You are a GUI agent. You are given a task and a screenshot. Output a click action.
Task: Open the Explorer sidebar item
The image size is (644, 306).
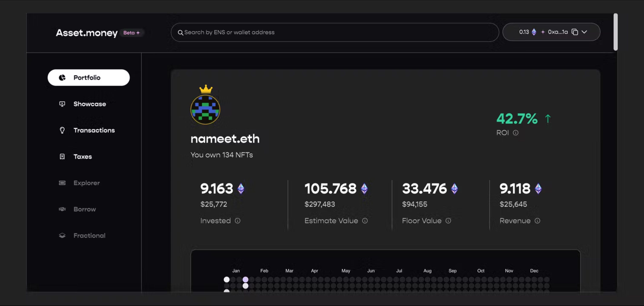pyautogui.click(x=86, y=183)
